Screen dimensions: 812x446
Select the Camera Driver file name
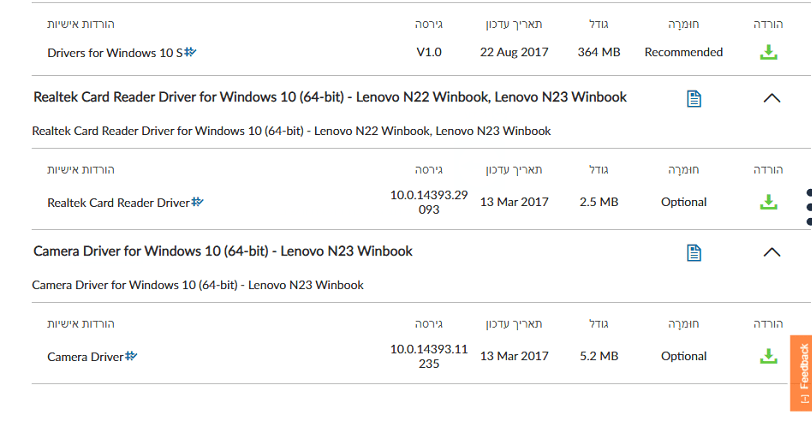click(85, 357)
